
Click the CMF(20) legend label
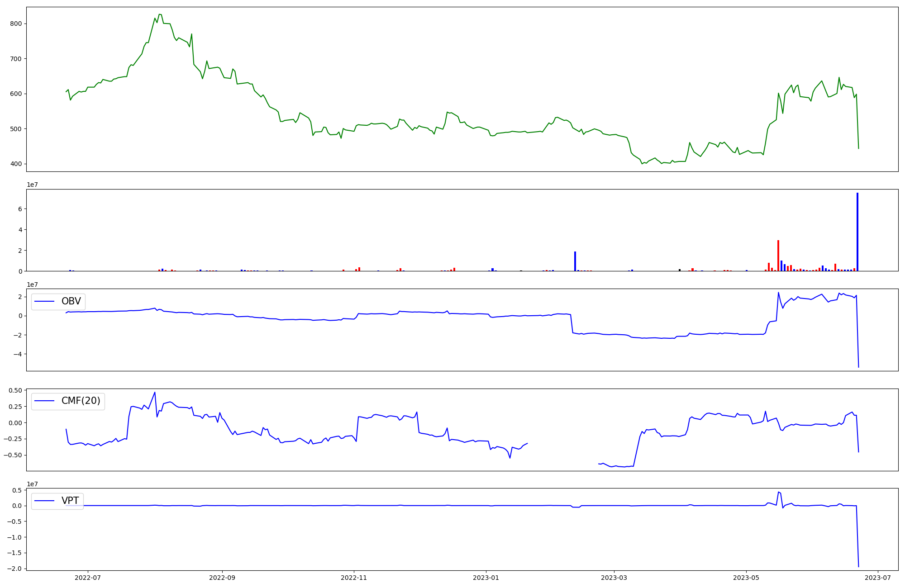click(x=81, y=401)
